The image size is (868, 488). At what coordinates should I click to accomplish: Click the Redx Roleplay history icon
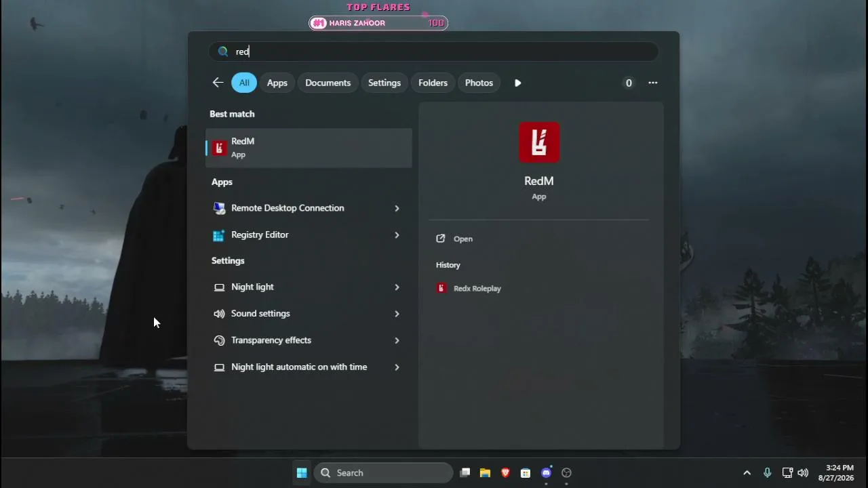coord(441,288)
